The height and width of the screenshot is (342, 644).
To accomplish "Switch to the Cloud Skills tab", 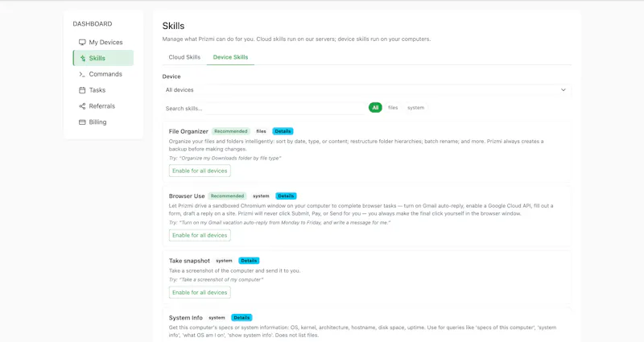I will coord(184,57).
